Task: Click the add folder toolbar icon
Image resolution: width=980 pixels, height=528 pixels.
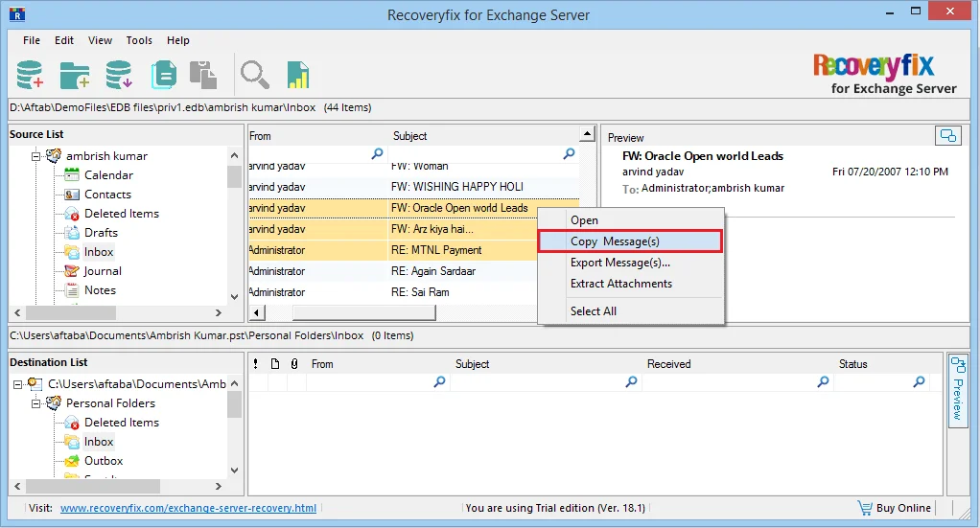Action: [x=75, y=75]
